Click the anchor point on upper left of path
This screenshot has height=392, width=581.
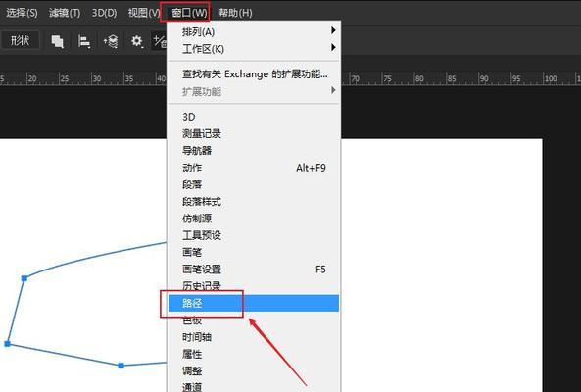point(24,278)
